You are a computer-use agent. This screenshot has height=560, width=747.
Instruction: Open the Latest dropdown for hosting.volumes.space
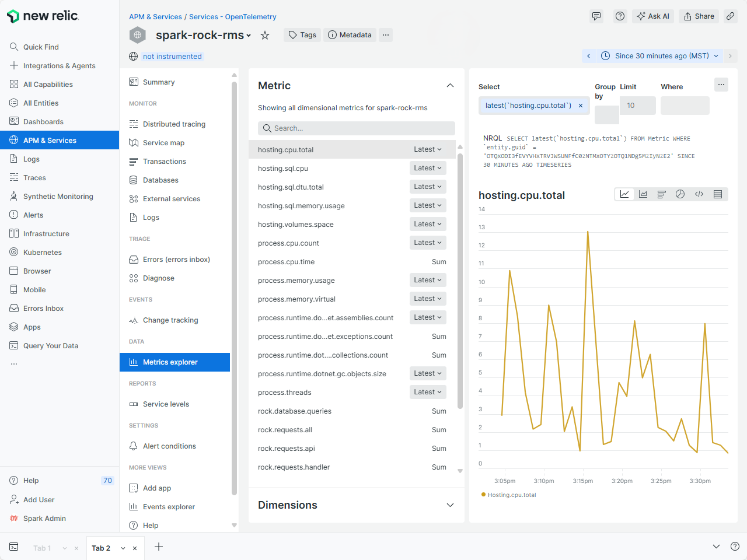click(428, 224)
